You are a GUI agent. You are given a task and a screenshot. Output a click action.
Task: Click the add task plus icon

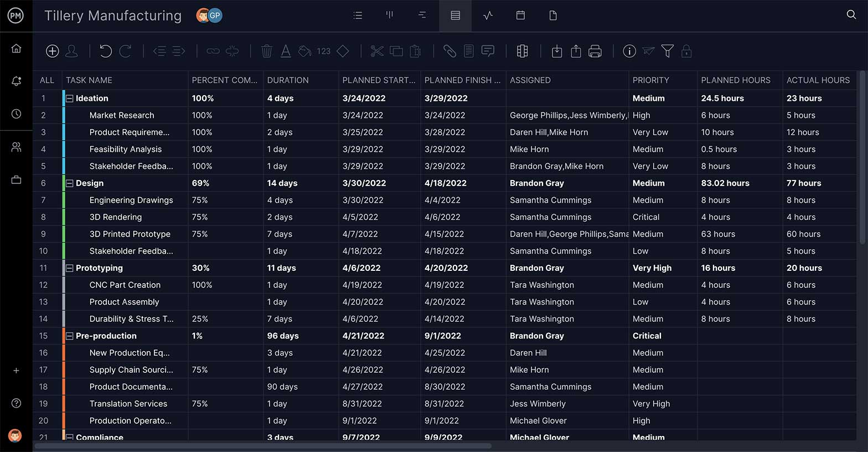(52, 52)
